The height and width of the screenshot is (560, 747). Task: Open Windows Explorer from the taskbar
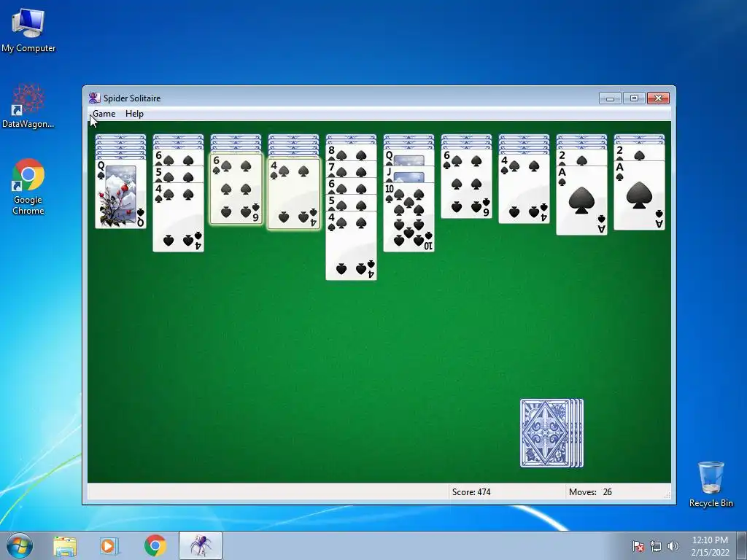point(65,546)
